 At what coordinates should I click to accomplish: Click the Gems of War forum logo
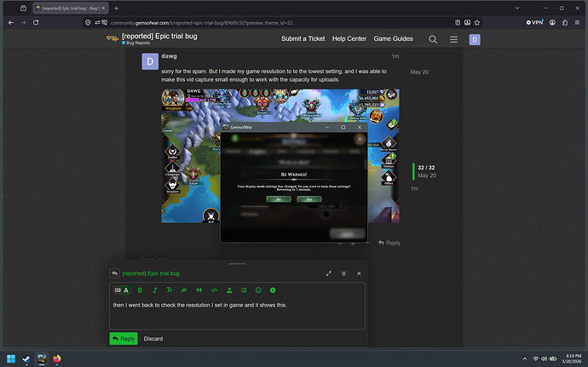(x=112, y=38)
